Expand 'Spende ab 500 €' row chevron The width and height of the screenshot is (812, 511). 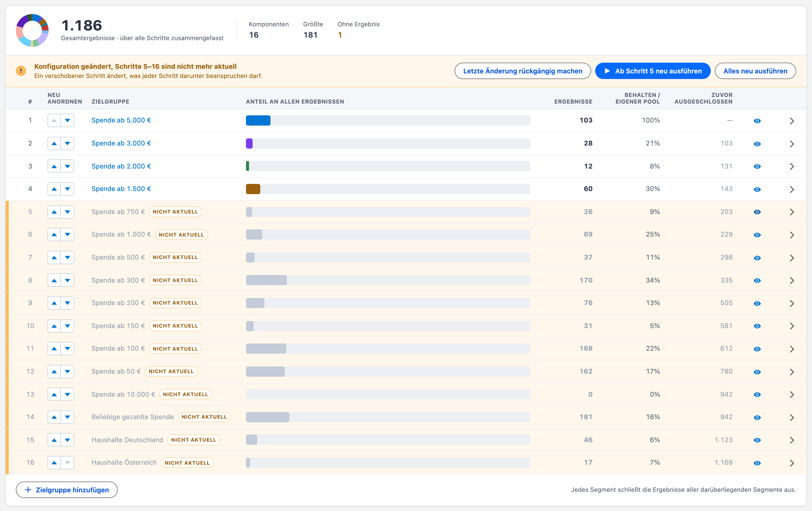[x=792, y=258]
